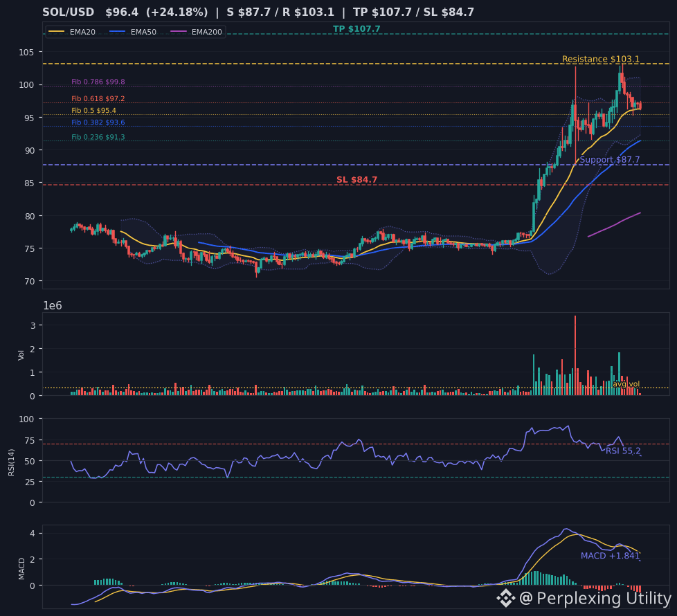The height and width of the screenshot is (616, 677).
Task: Click the $96.4 price in the header
Action: pyautogui.click(x=122, y=12)
